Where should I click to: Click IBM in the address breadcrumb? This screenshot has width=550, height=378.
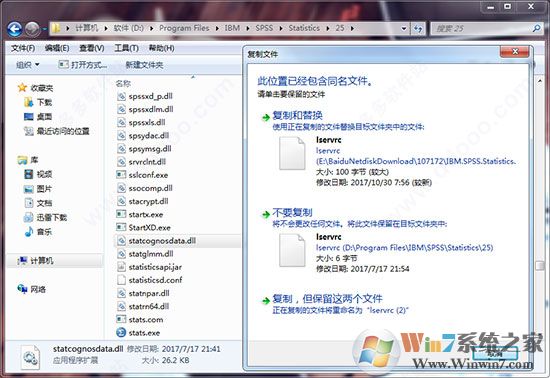pos(232,28)
